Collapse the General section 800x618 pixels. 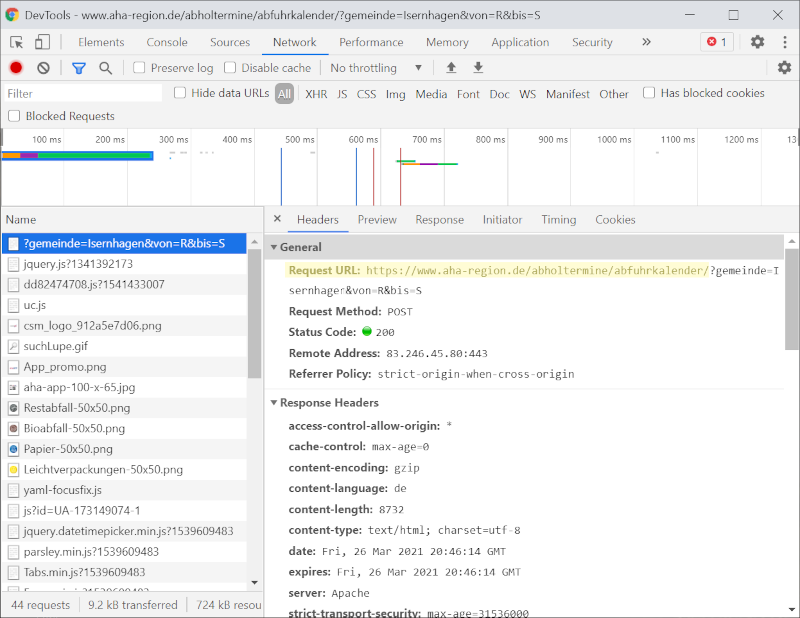[x=274, y=247]
